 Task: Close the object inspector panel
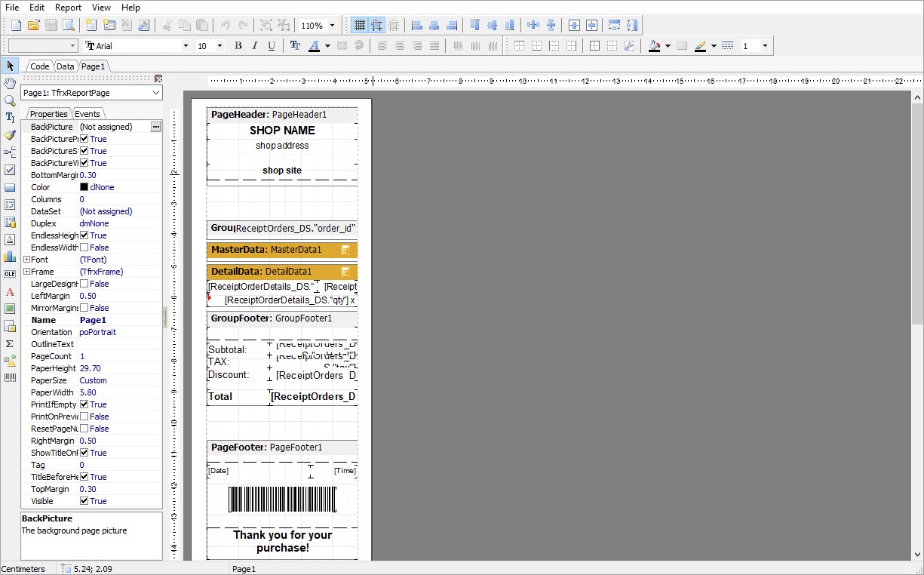pos(158,78)
